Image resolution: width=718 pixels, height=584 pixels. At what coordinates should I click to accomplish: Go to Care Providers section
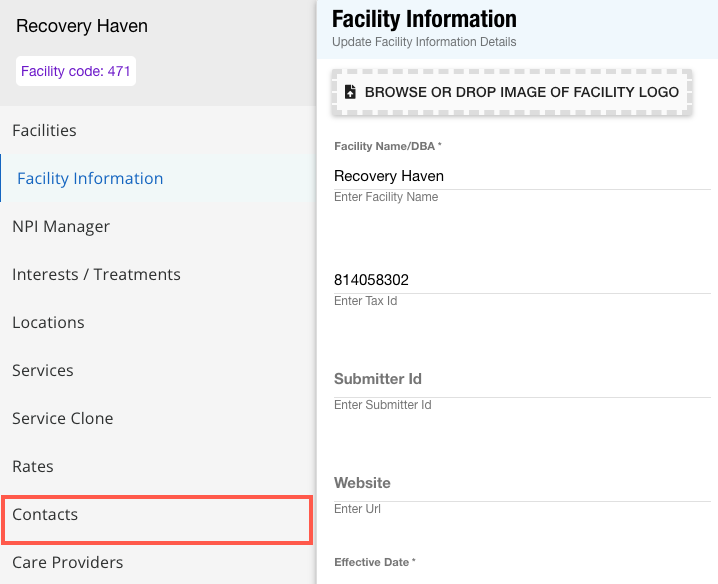[67, 562]
